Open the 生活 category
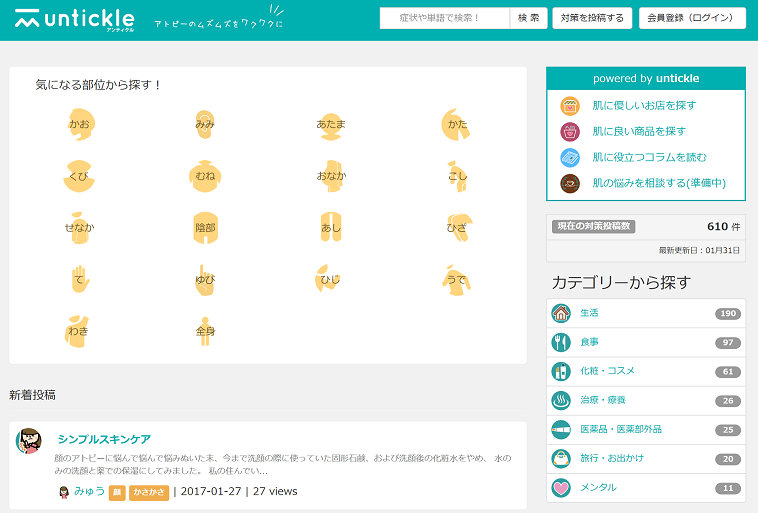 pos(589,313)
